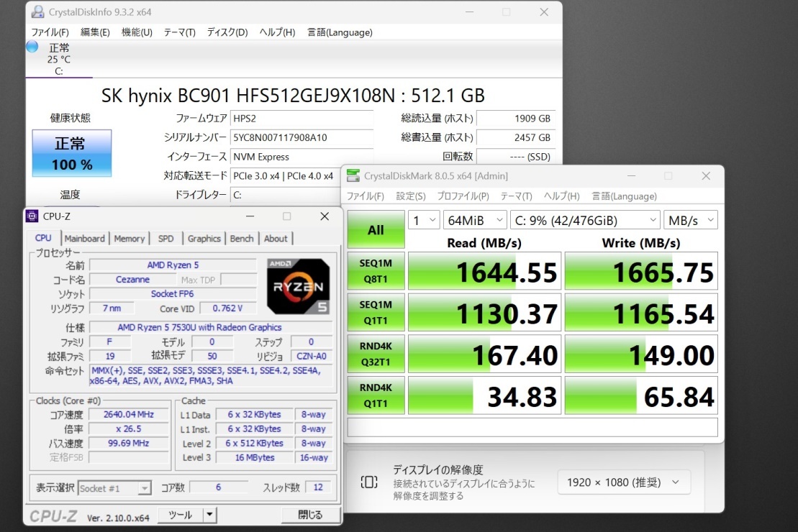Open ファイル(F) menu in CrystalDiskInfo
The width and height of the screenshot is (798, 532).
click(50, 32)
